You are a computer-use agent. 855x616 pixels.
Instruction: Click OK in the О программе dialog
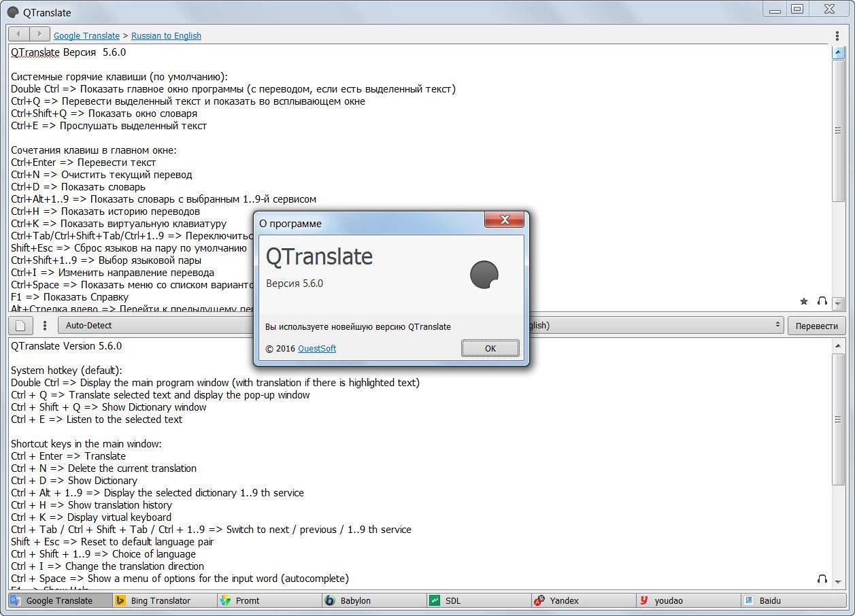pos(490,348)
